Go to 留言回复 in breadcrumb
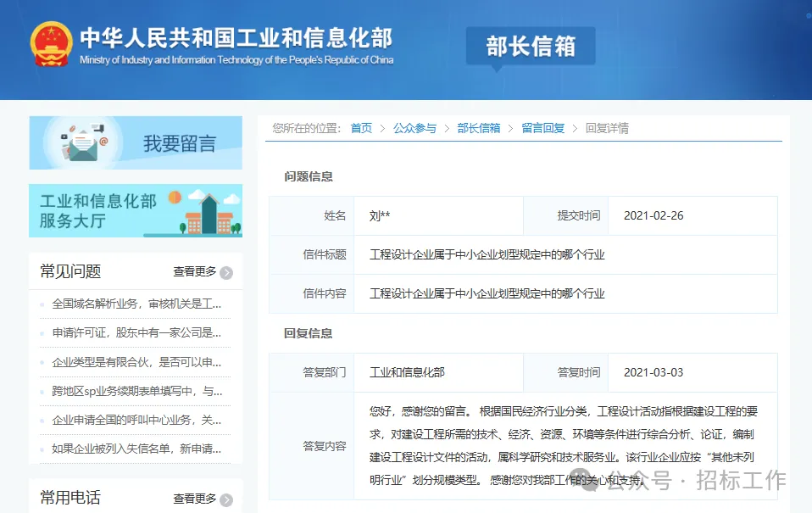This screenshot has width=812, height=513. point(543,128)
